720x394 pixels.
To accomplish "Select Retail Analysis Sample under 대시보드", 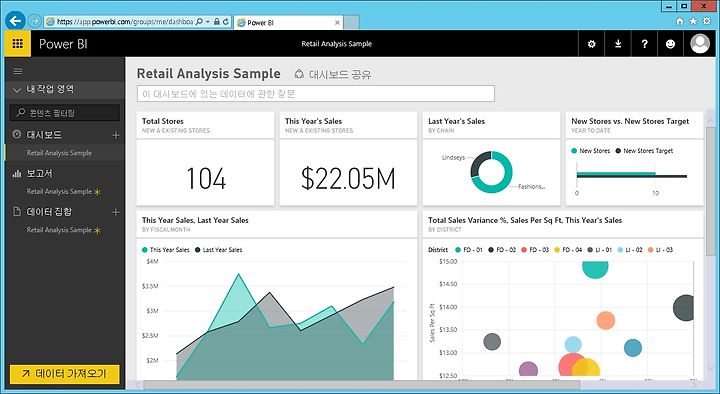I will pos(59,153).
